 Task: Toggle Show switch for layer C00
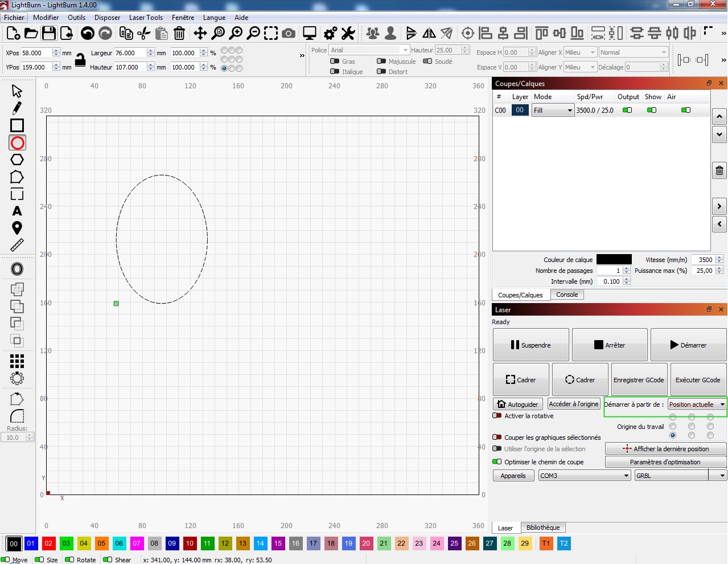652,110
